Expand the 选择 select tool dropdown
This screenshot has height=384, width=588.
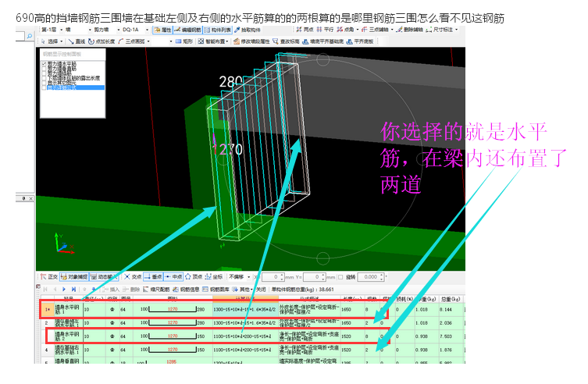61,41
